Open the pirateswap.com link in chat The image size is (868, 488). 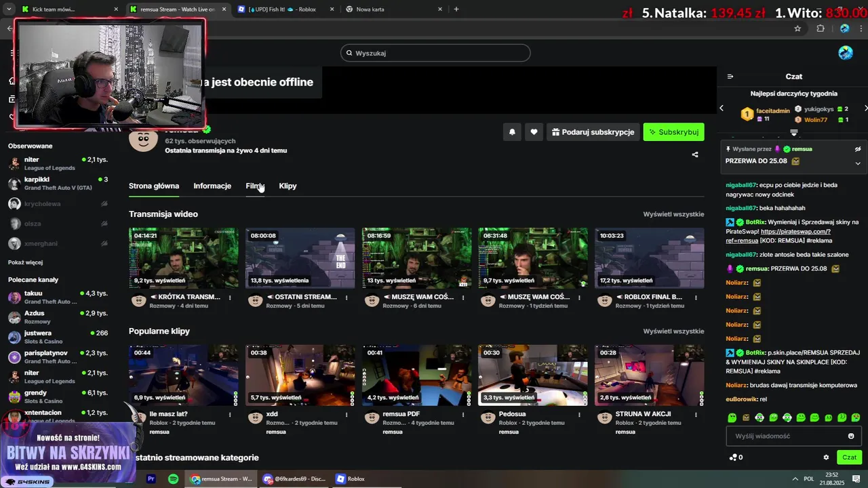coord(778,236)
